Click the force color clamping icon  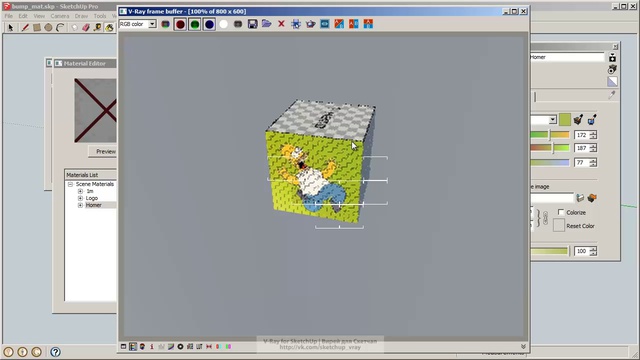coord(142,347)
